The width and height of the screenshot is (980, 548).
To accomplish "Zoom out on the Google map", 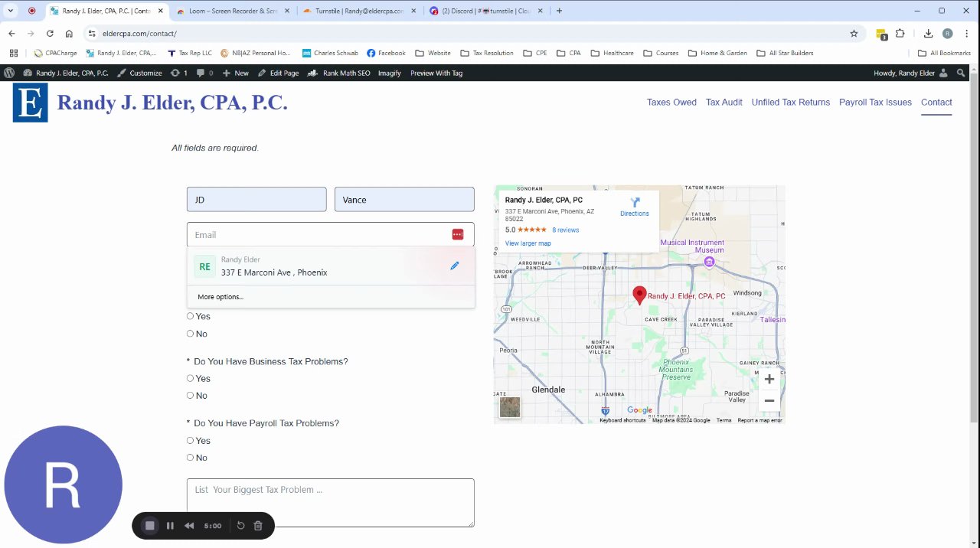I will pos(769,400).
